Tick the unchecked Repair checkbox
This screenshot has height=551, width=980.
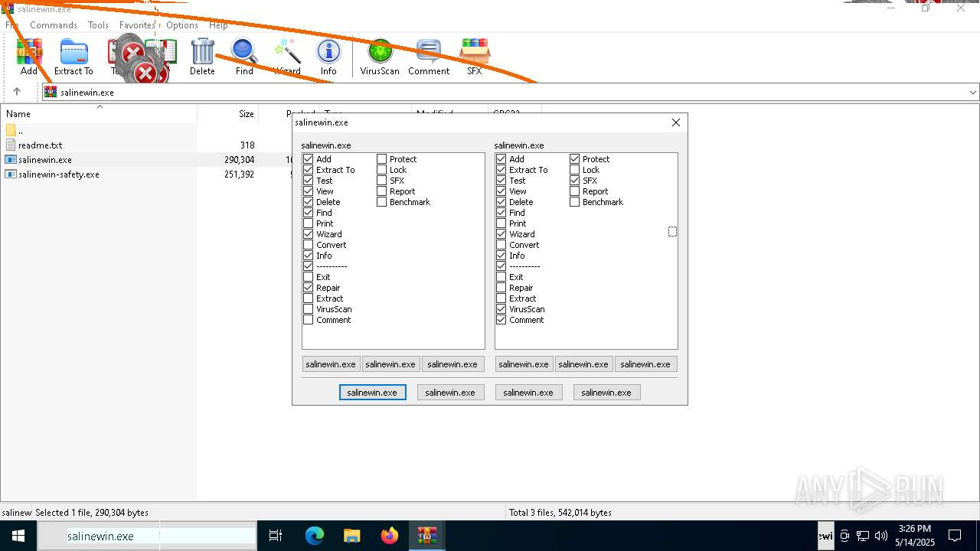click(x=501, y=288)
